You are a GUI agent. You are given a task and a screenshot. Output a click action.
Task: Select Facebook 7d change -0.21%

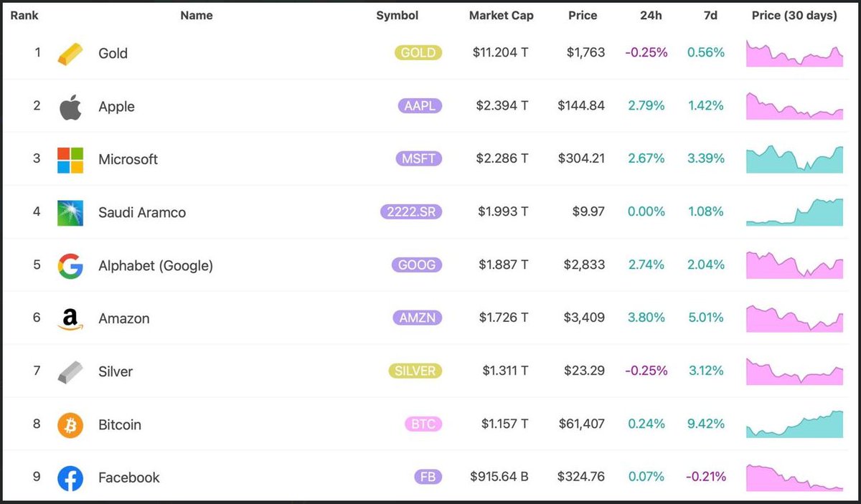705,477
